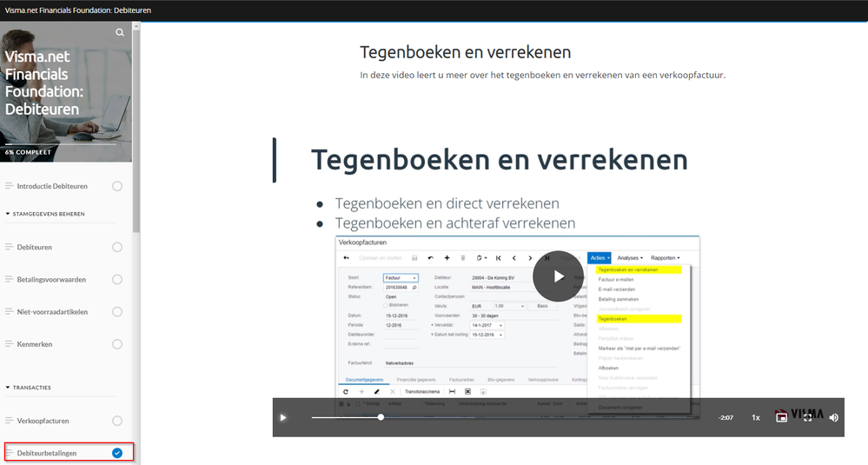Click the list icon beside Betalingsvoorwaarden
The height and width of the screenshot is (465, 868).
pos(9,280)
